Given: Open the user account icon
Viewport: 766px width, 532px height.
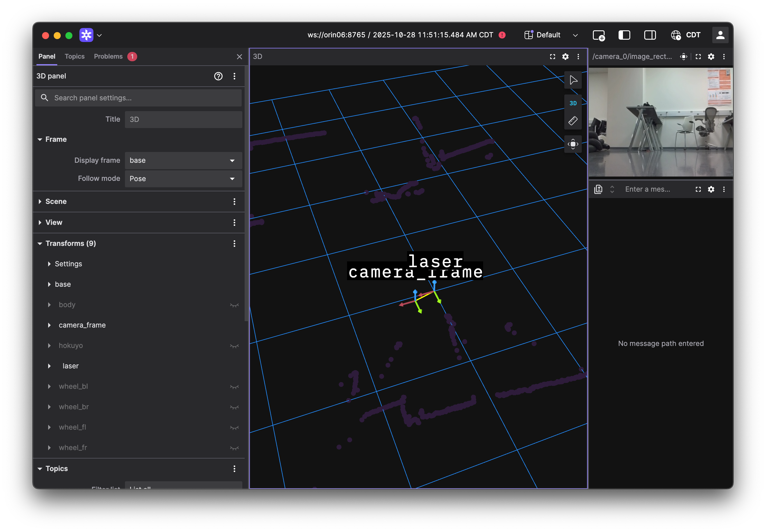Looking at the screenshot, I should point(720,35).
